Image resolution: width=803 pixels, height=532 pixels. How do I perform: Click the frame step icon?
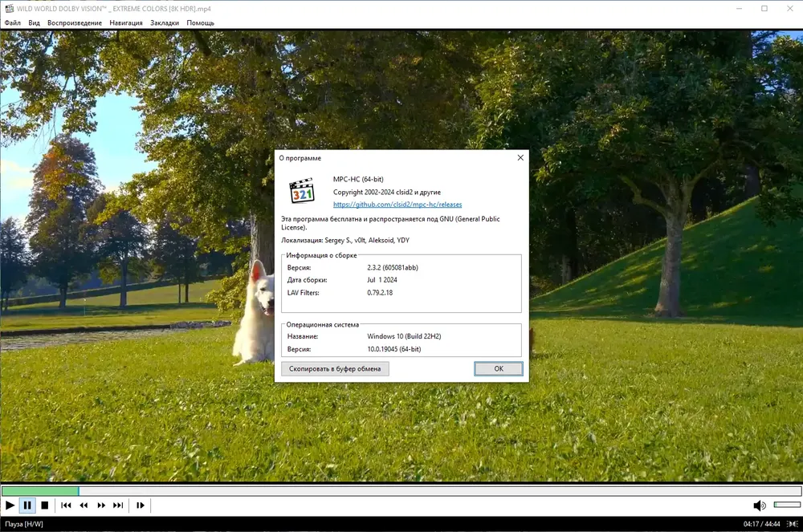point(141,506)
